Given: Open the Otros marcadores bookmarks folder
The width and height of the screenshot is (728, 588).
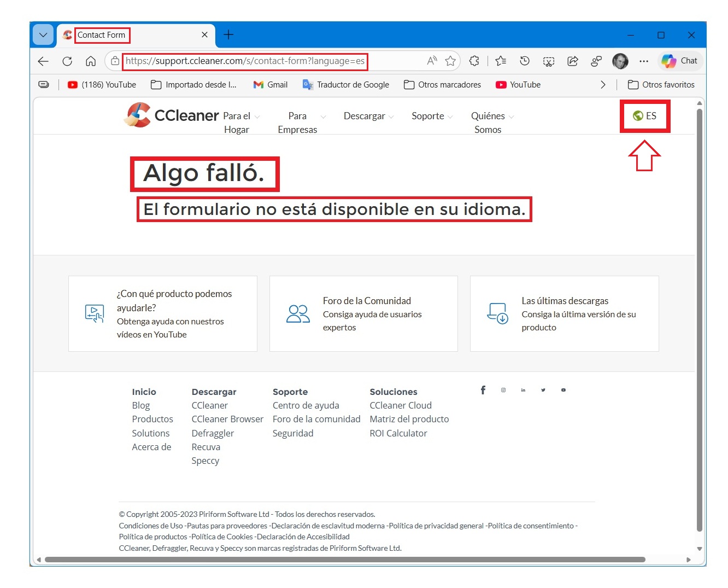Looking at the screenshot, I should point(442,85).
